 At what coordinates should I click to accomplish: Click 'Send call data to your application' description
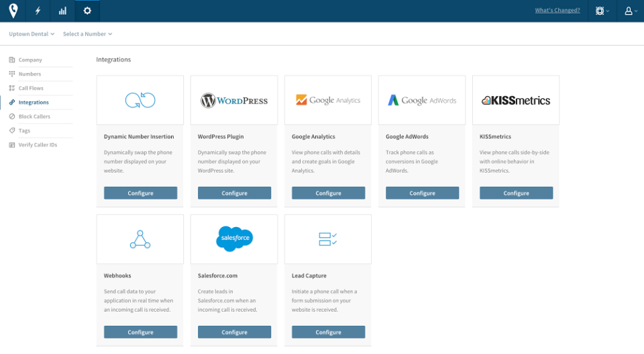click(x=138, y=300)
